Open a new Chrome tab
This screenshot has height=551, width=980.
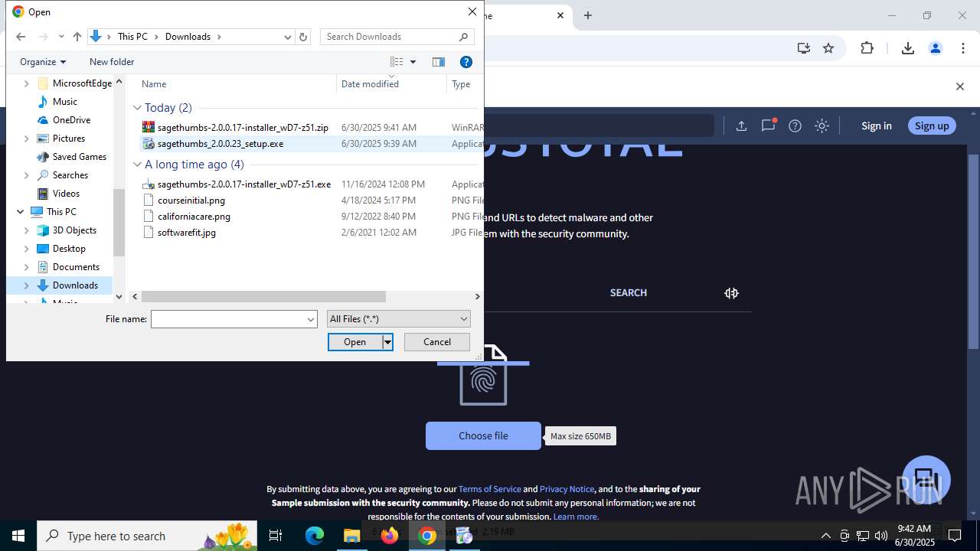pyautogui.click(x=588, y=15)
